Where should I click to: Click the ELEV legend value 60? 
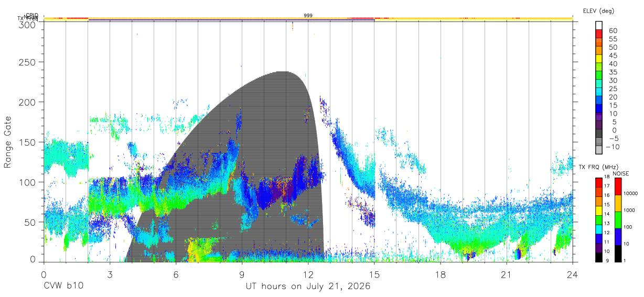(612, 31)
